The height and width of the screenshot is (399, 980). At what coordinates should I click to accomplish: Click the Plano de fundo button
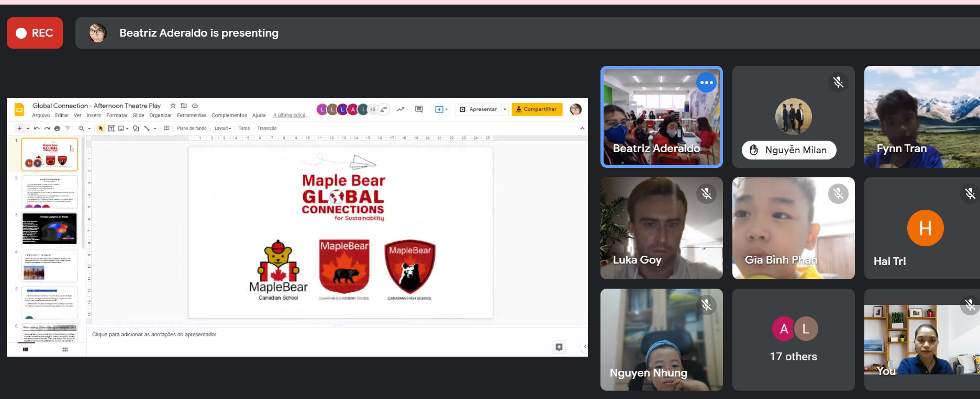pyautogui.click(x=192, y=128)
